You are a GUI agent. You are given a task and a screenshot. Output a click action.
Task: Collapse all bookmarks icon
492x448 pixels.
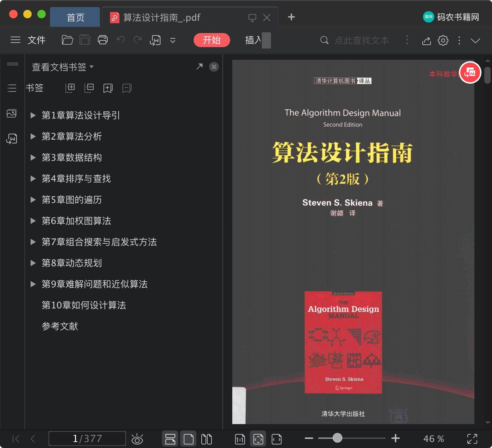click(89, 88)
